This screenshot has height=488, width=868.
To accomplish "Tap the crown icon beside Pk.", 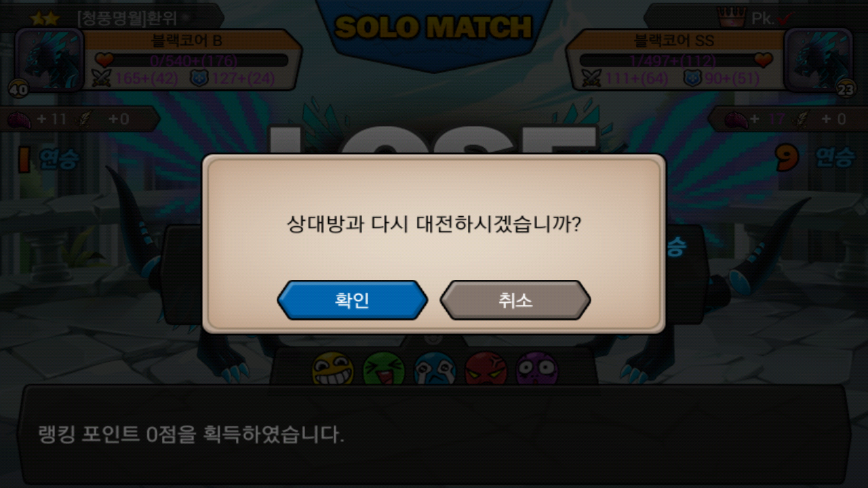I will click(x=731, y=18).
